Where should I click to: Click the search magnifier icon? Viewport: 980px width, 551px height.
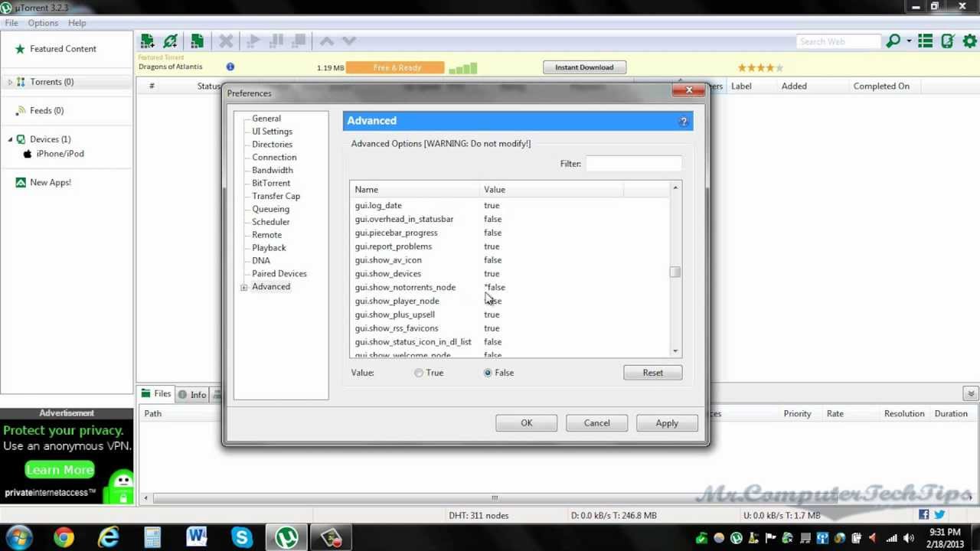[893, 41]
